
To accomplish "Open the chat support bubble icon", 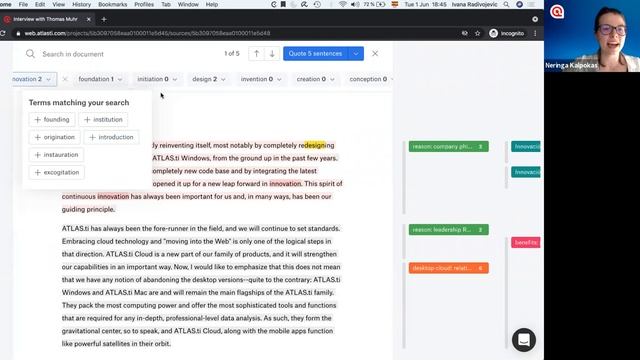I will point(524,340).
